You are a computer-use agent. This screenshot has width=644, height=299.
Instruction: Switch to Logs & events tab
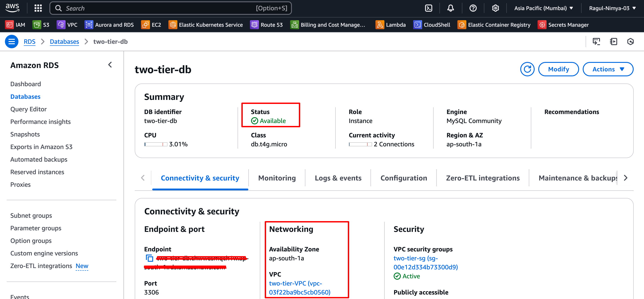click(338, 178)
